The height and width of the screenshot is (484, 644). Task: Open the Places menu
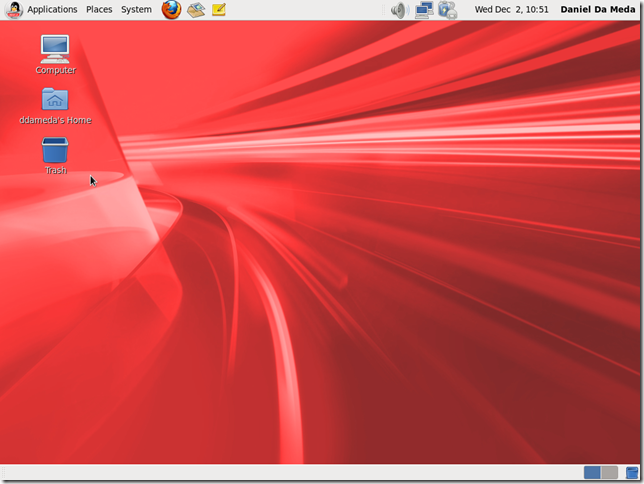point(99,9)
